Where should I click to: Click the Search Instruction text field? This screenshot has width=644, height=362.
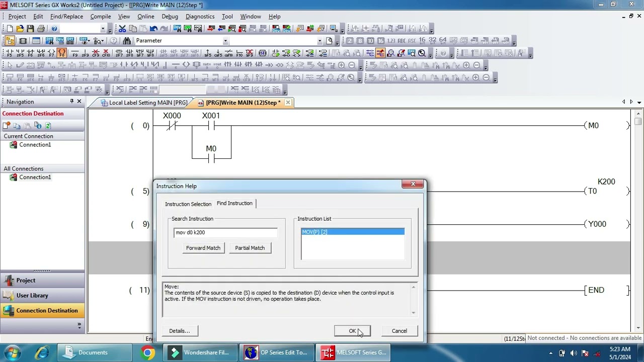225,232
